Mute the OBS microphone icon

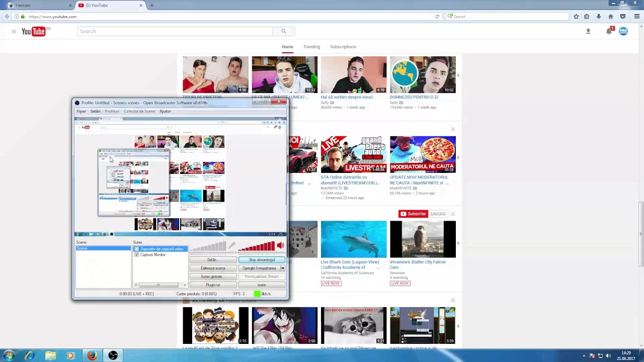[232, 245]
